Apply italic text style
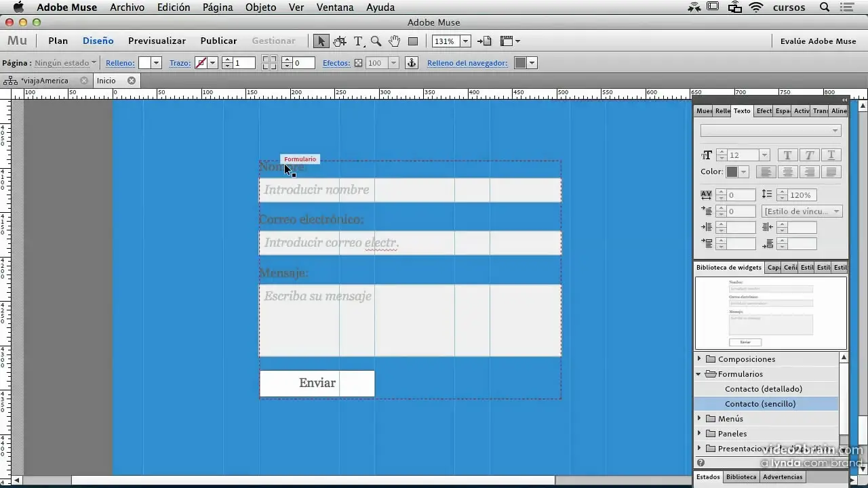This screenshot has height=488, width=868. tap(809, 155)
